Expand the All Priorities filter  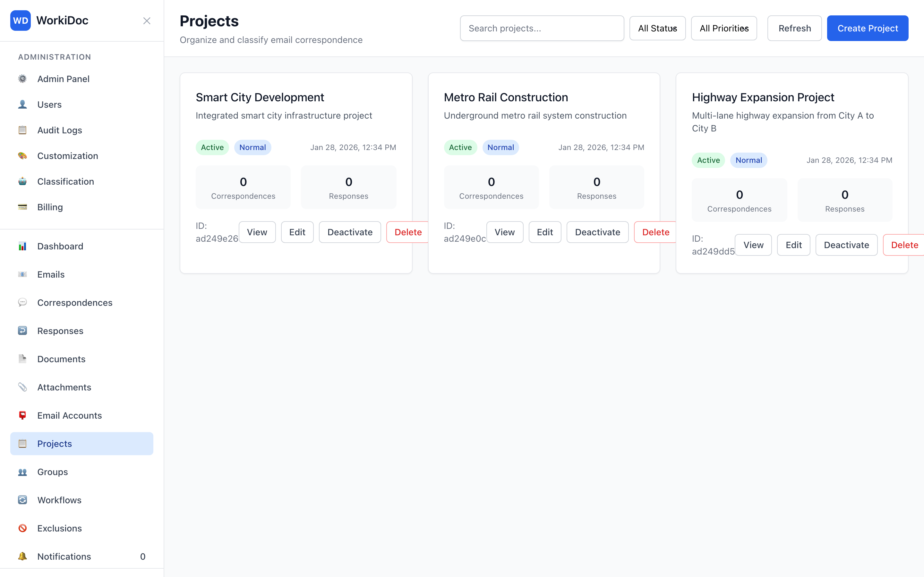(724, 28)
